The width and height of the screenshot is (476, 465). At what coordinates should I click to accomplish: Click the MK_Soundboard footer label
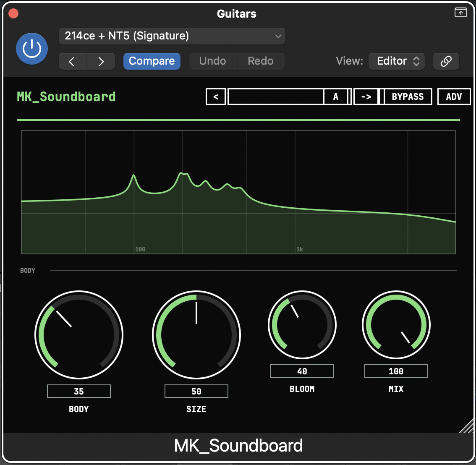[x=238, y=446]
